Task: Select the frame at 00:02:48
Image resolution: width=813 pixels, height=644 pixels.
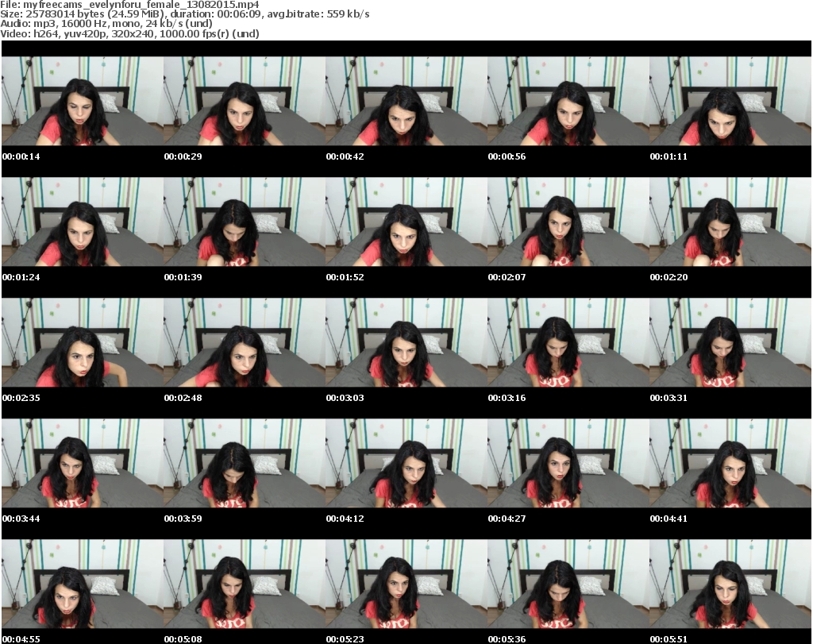Action: [245, 343]
